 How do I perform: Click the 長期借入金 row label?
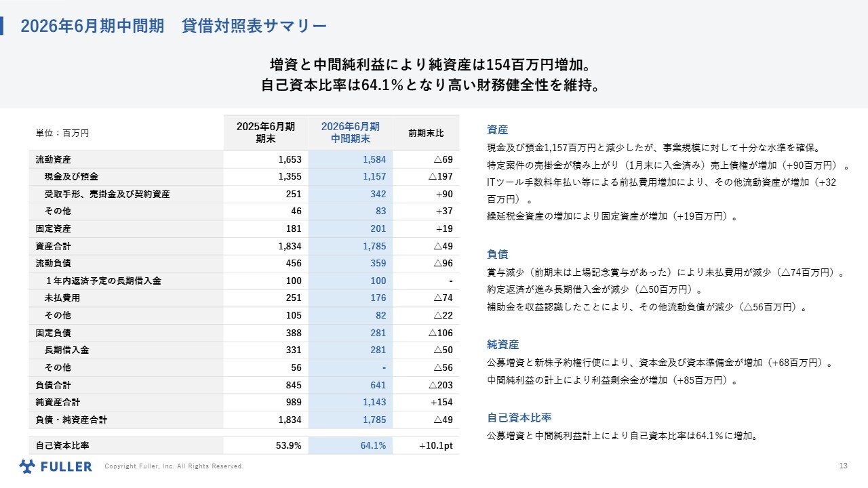point(66,350)
